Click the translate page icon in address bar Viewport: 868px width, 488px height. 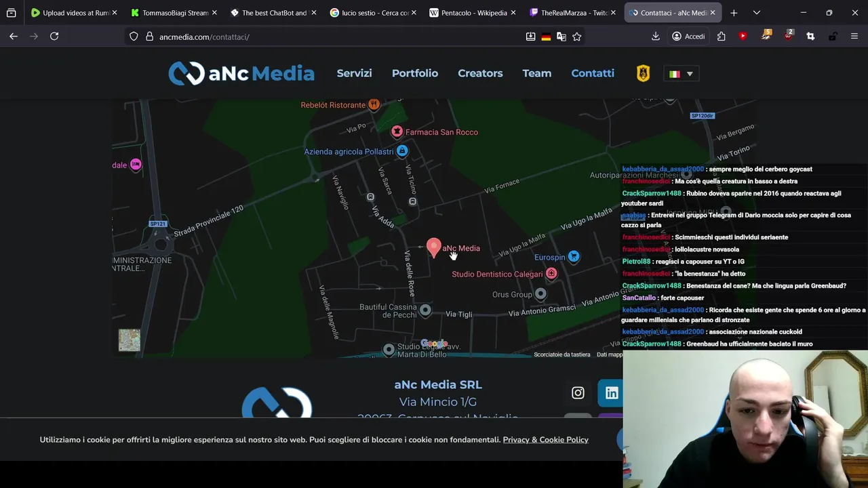(x=561, y=37)
